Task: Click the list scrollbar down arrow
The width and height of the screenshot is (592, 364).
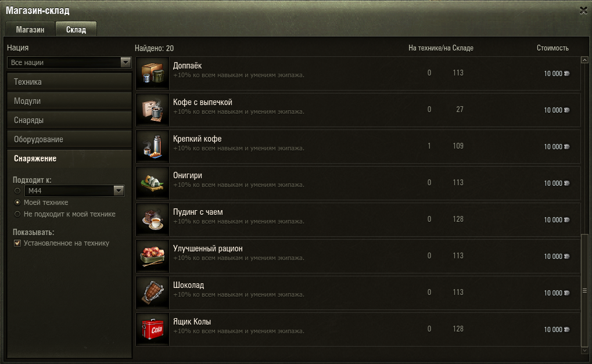Action: [584, 351]
